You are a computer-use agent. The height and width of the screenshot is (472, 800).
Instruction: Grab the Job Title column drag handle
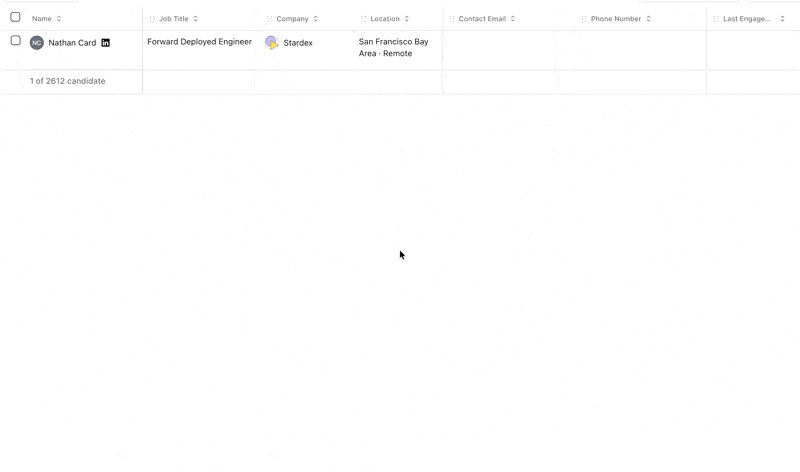click(x=152, y=19)
